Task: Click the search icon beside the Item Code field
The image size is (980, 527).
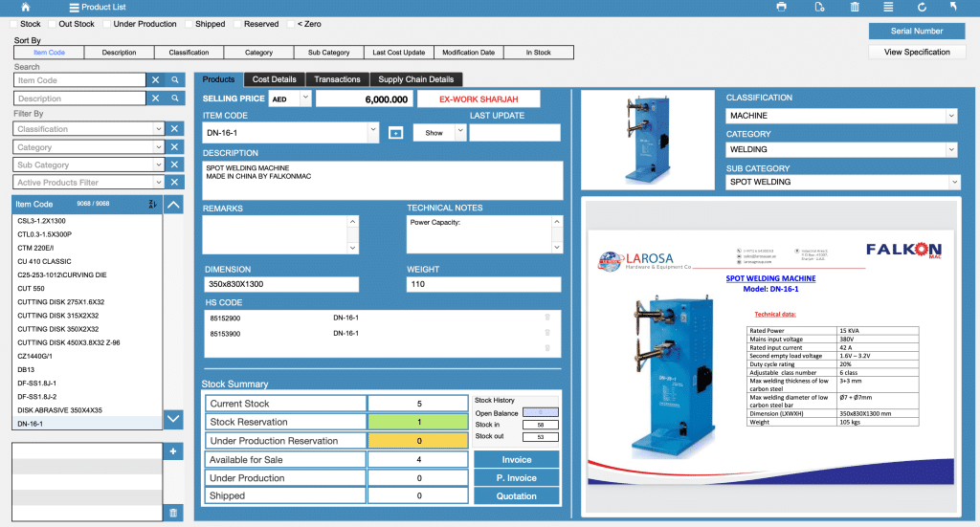Action: [175, 80]
